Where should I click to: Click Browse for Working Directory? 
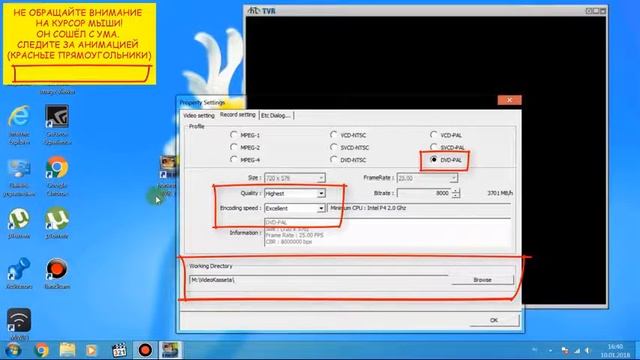pyautogui.click(x=482, y=280)
